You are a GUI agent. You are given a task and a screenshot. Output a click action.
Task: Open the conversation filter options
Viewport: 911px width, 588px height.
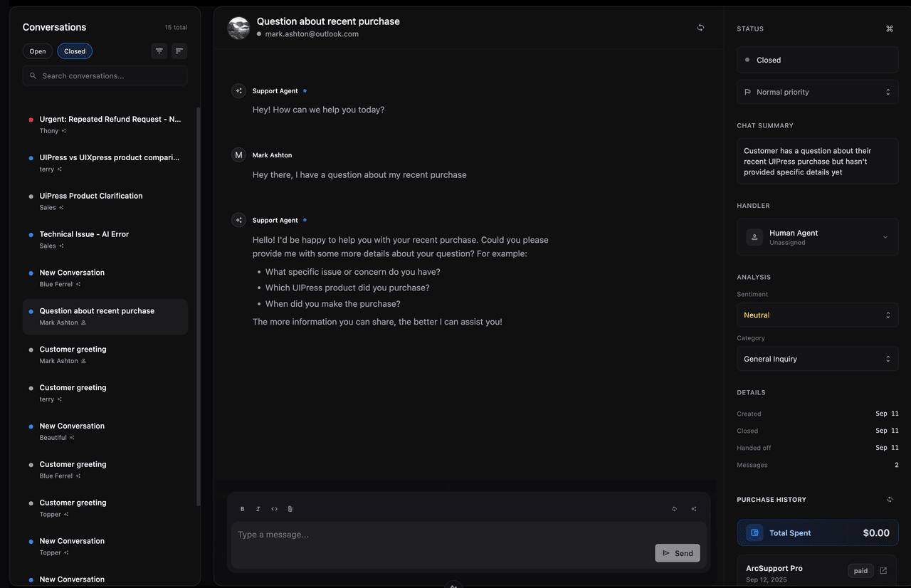[159, 51]
